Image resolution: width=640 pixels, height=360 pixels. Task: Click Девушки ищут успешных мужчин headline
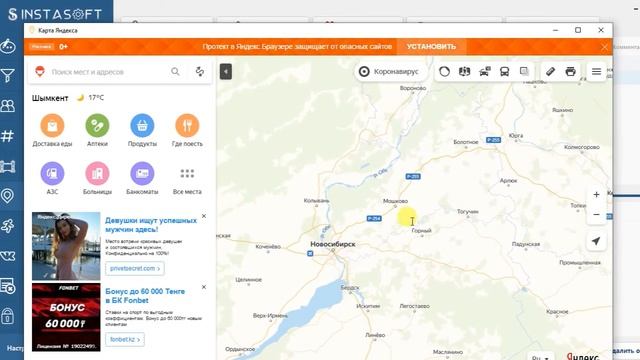[151, 225]
